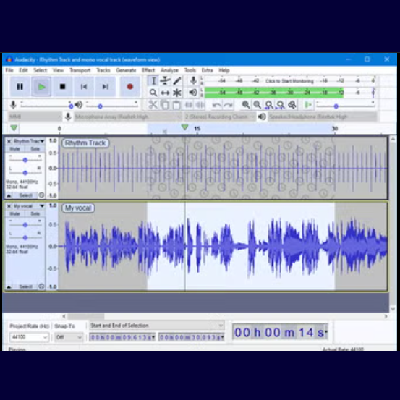400x400 pixels.
Task: Click the green Play button
Action: coord(41,87)
